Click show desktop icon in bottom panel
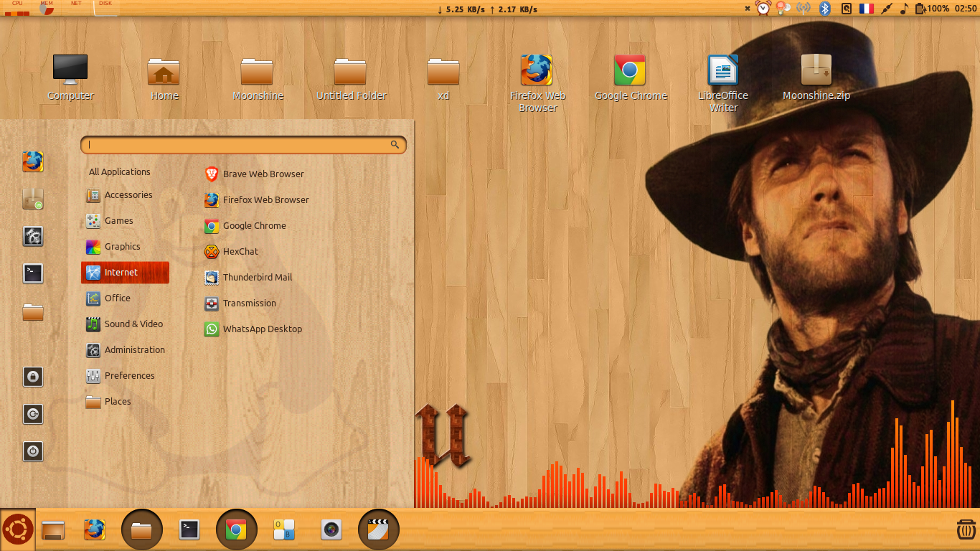Viewport: 980px width, 551px height. pos(53,530)
